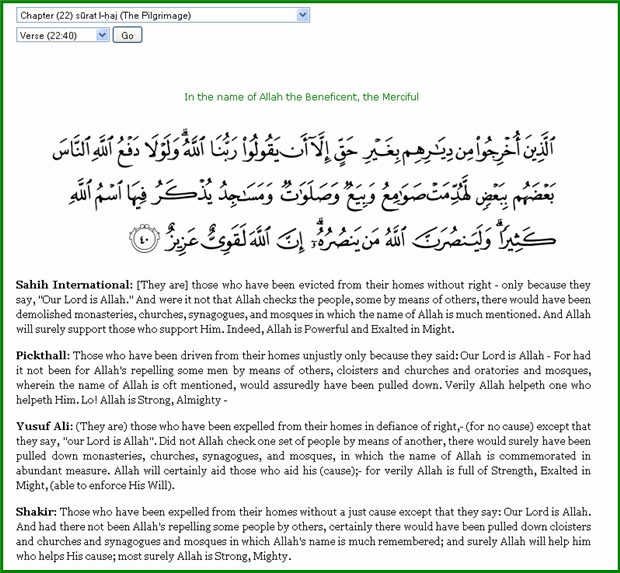This screenshot has width=620, height=573.
Task: Click the text '(able to enforce His Will).'
Action: [x=112, y=486]
